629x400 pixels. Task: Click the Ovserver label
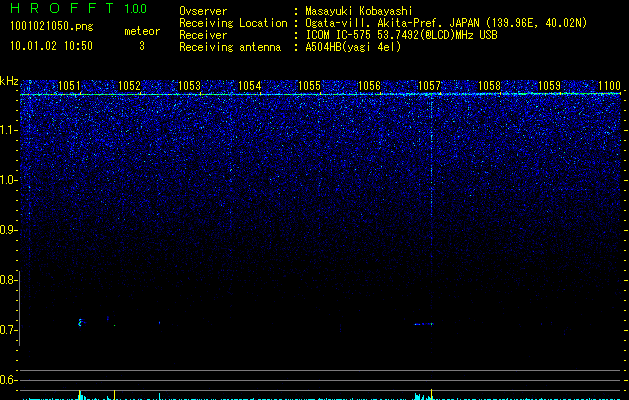point(203,11)
